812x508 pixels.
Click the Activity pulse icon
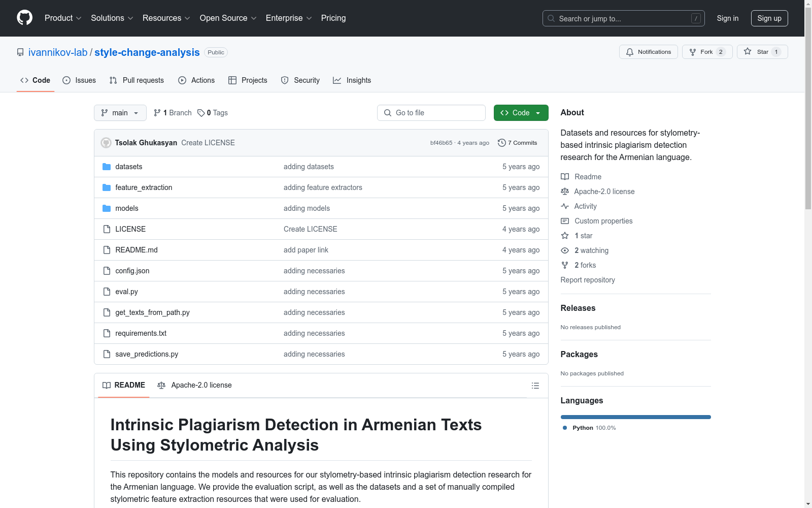point(565,206)
